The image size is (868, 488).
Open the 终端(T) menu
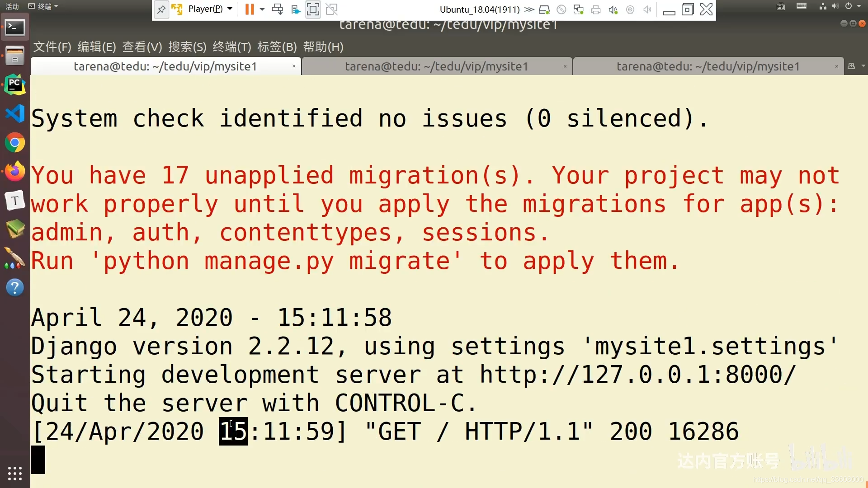pos(231,47)
